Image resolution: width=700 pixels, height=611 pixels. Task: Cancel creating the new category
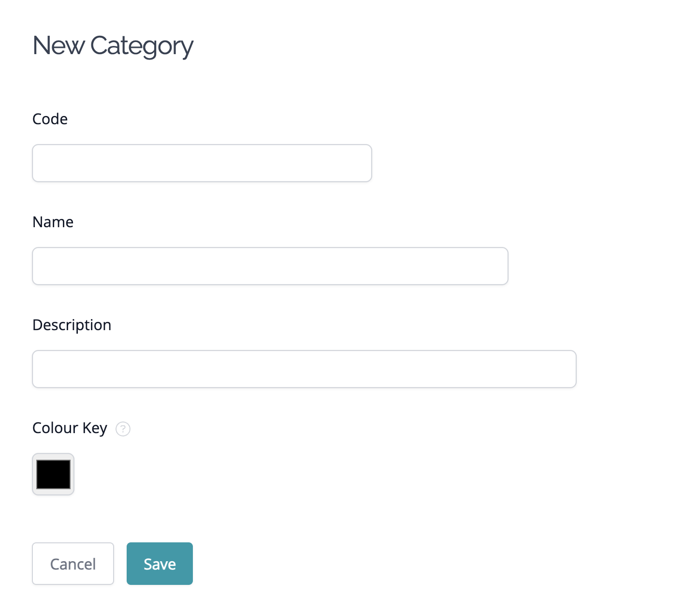(x=73, y=564)
